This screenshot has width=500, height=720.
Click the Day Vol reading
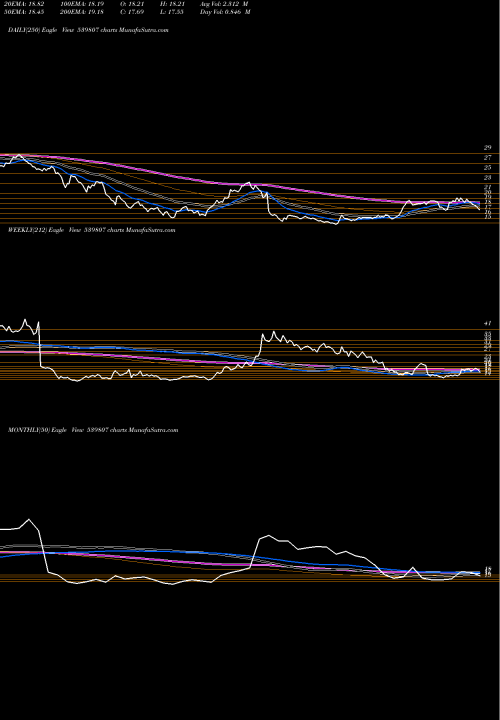(x=225, y=11)
